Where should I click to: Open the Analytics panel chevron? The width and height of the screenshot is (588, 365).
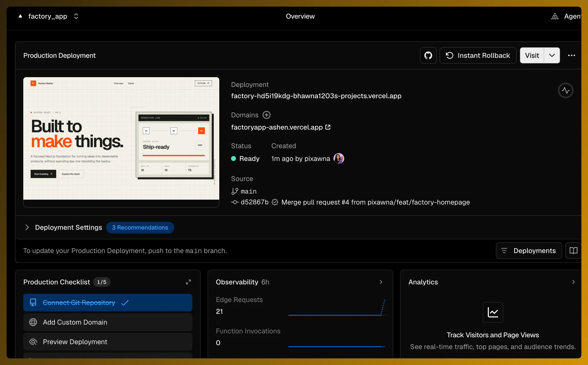tap(573, 282)
